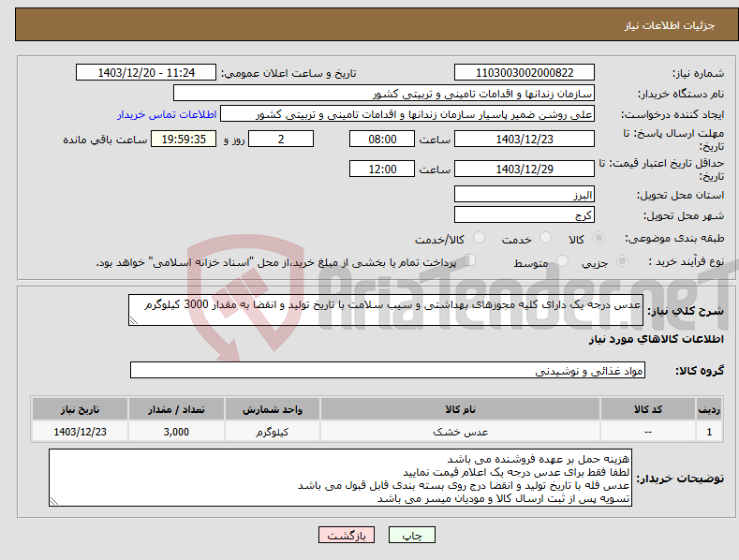
Task: Click the remaining time field 19:59:35
Action: [x=184, y=139]
